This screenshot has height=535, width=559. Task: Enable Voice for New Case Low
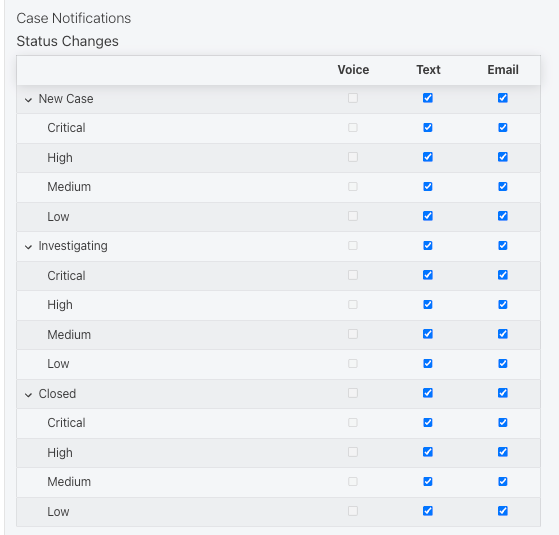[x=353, y=216]
